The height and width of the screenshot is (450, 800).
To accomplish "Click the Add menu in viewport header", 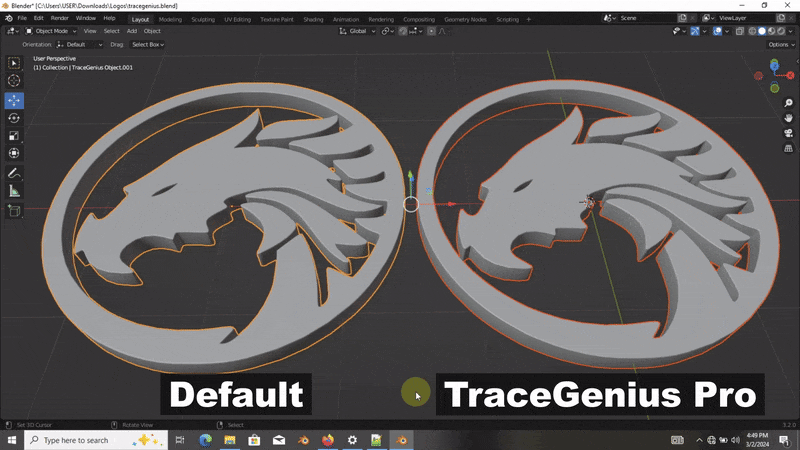I will (132, 31).
